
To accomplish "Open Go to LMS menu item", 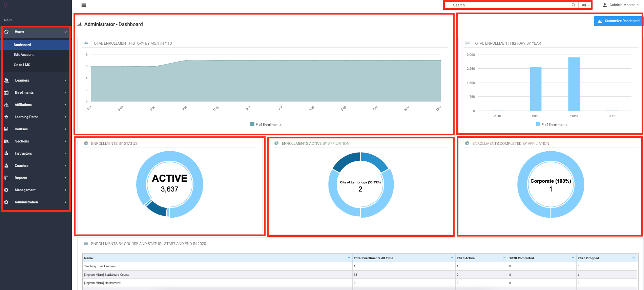I will 22,65.
